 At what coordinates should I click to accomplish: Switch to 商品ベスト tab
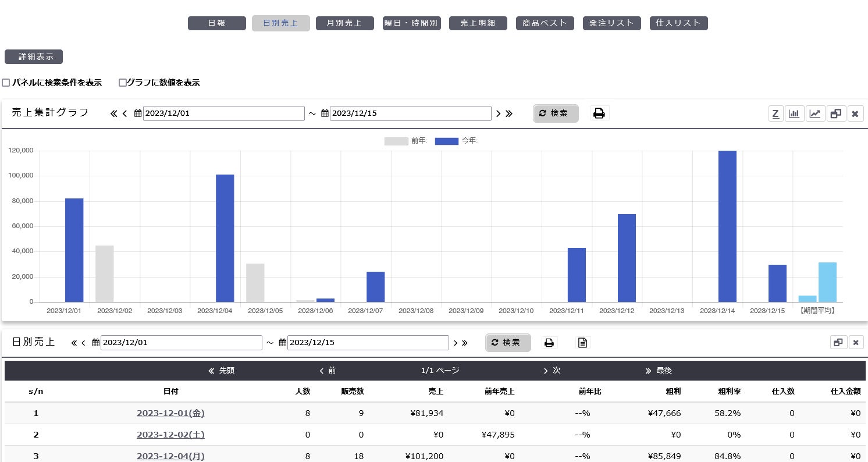click(545, 23)
